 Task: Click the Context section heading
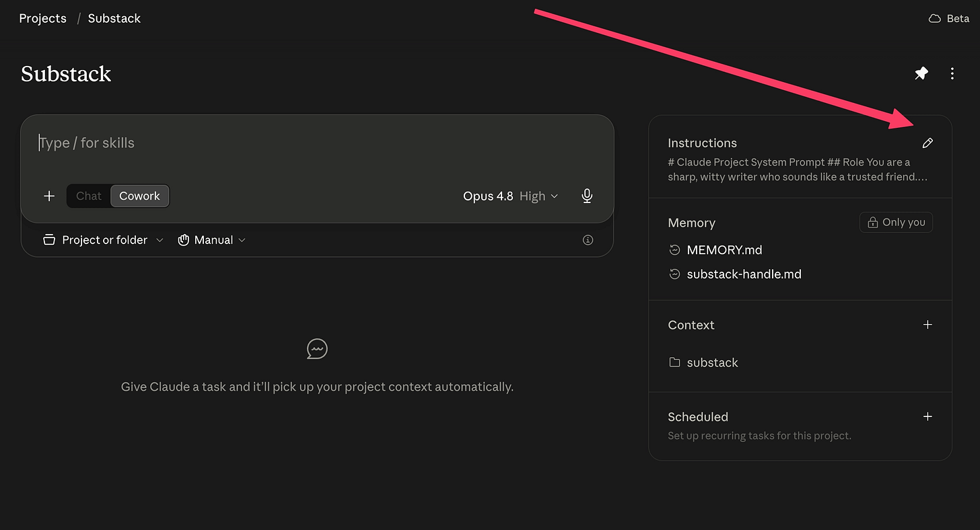click(x=691, y=325)
